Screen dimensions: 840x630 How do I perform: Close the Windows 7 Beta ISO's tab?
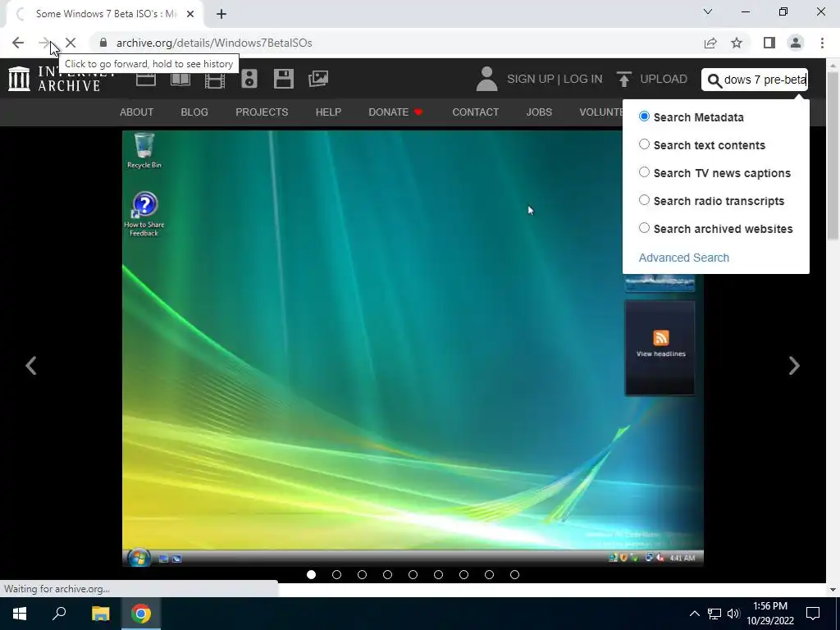click(x=190, y=14)
